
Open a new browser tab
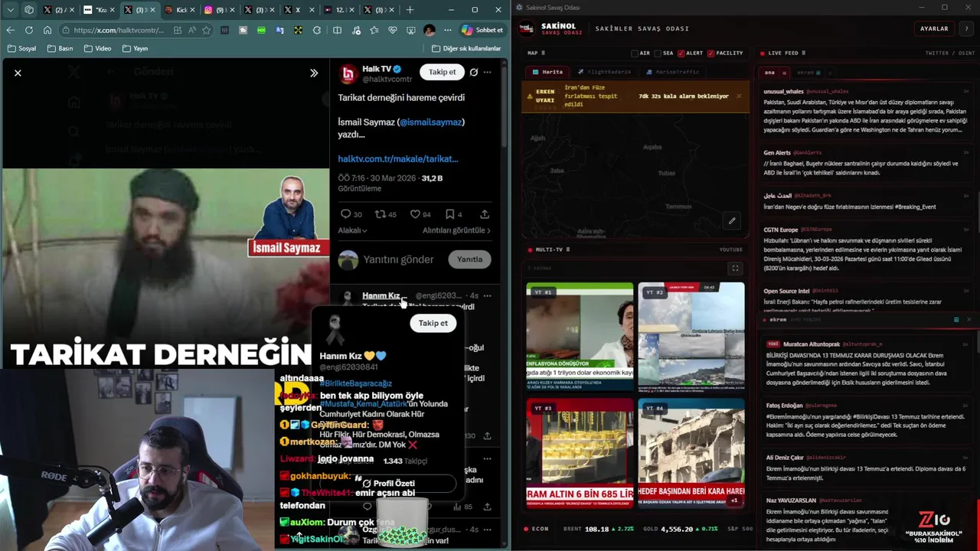pyautogui.click(x=410, y=10)
